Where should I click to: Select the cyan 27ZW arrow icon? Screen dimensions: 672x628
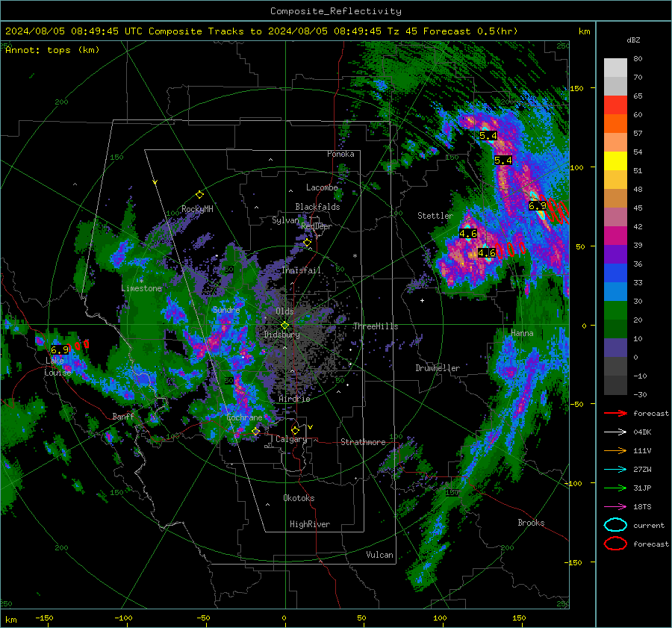coord(615,470)
